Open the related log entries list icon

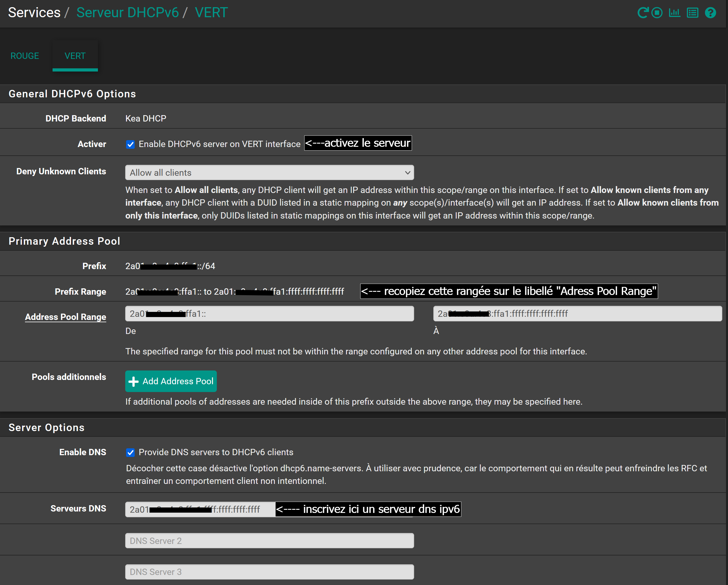click(x=692, y=13)
